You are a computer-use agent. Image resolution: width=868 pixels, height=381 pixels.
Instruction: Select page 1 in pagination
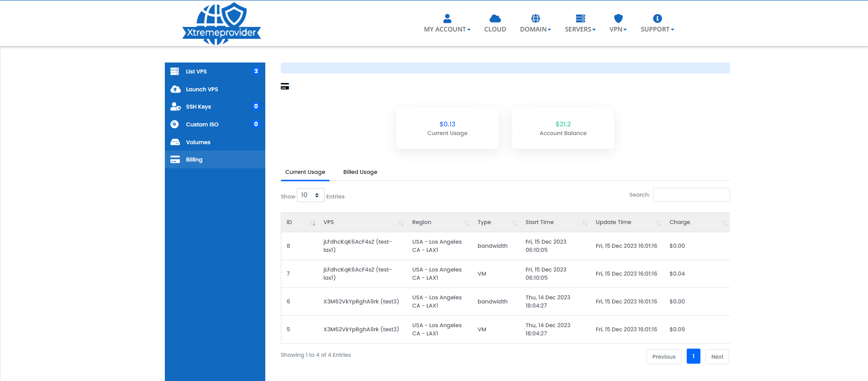pos(693,356)
